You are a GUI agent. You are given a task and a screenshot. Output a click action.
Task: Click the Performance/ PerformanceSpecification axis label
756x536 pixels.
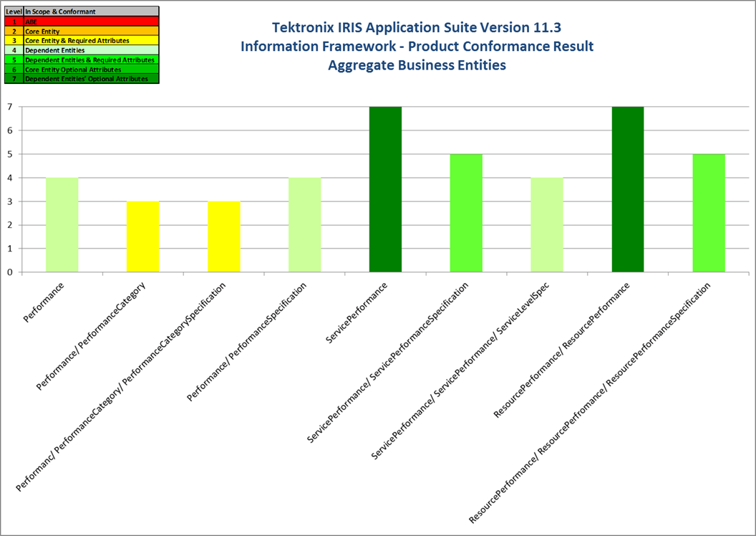247,342
